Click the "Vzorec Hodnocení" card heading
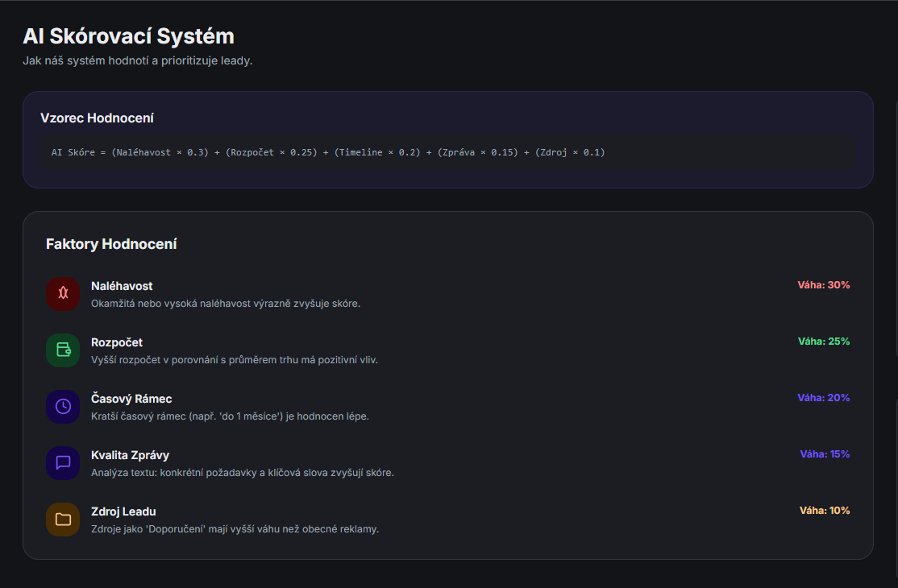This screenshot has width=898, height=588. click(x=97, y=118)
